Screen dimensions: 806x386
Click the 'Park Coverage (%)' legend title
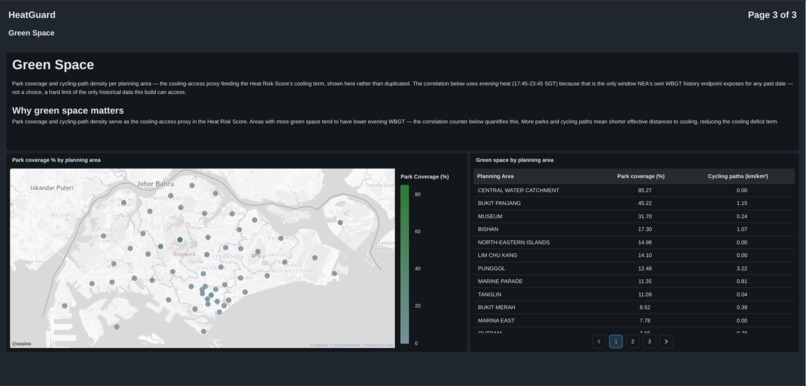coord(425,177)
